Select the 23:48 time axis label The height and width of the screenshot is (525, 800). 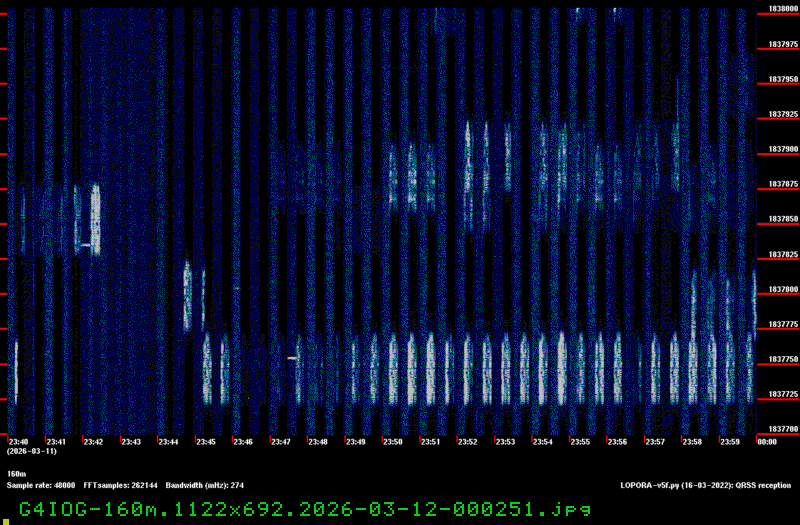click(318, 442)
